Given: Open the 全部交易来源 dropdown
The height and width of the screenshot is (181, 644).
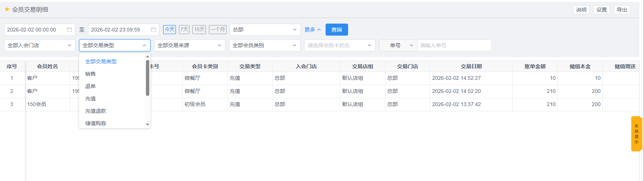Looking at the screenshot, I should tap(189, 45).
